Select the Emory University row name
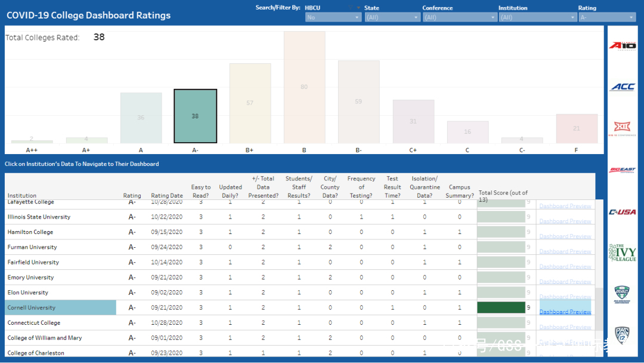Image resolution: width=644 pixels, height=363 pixels. coord(30,278)
